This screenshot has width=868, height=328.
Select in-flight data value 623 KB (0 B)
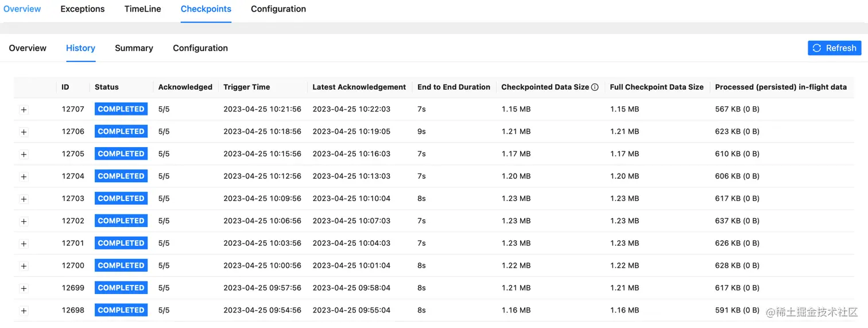pos(737,132)
